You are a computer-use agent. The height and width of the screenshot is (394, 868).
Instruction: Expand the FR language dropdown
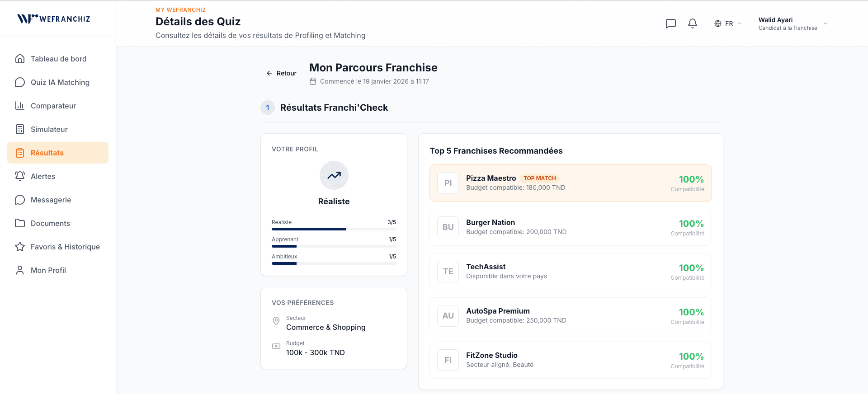(x=728, y=23)
